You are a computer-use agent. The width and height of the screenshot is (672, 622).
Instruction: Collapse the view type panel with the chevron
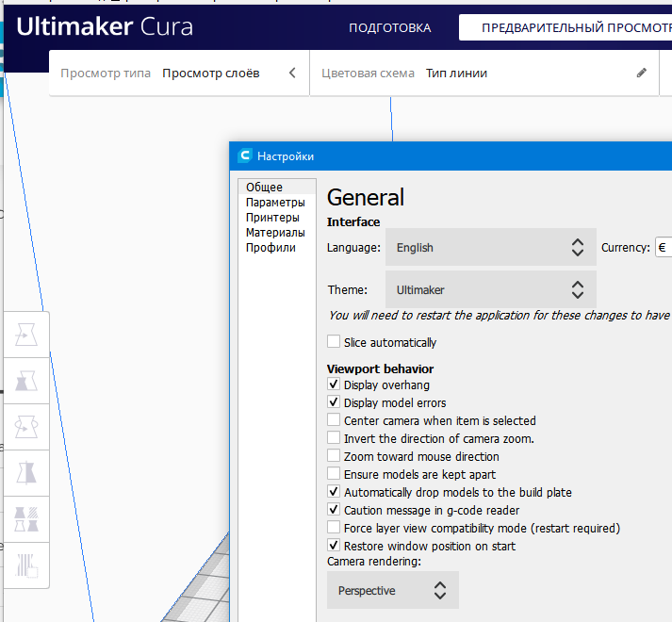(292, 73)
